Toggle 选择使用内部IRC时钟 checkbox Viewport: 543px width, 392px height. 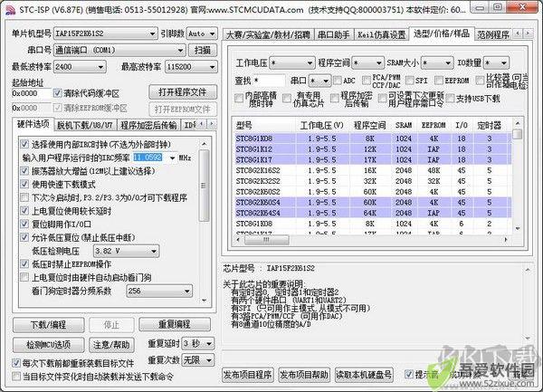[x=24, y=144]
